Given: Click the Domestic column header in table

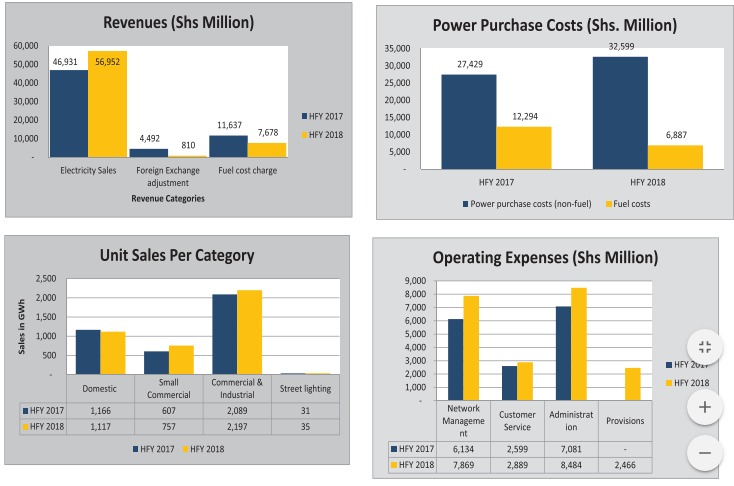Looking at the screenshot, I should pyautogui.click(x=99, y=388).
